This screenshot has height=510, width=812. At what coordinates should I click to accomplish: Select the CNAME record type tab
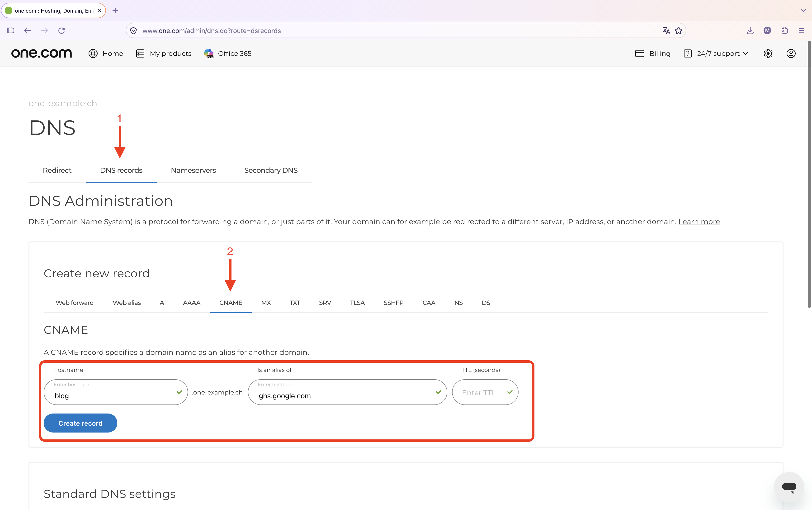point(231,303)
